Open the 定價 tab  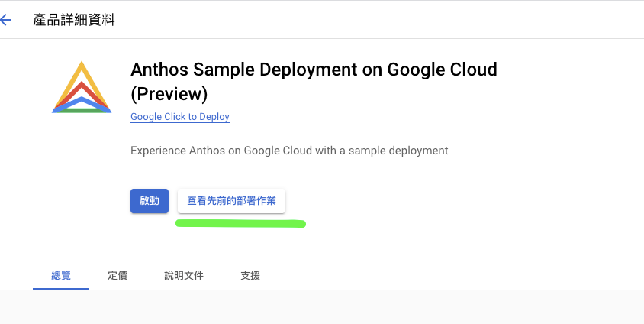pyautogui.click(x=118, y=275)
